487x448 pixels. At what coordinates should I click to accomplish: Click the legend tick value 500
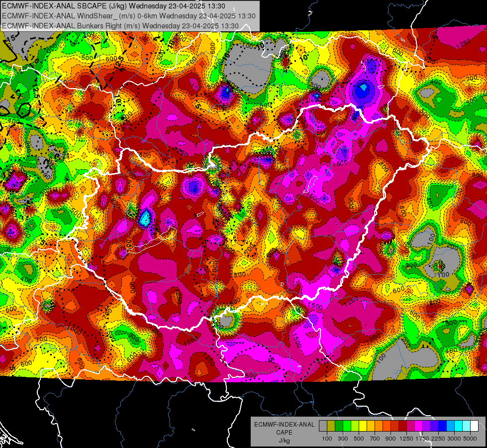click(359, 439)
